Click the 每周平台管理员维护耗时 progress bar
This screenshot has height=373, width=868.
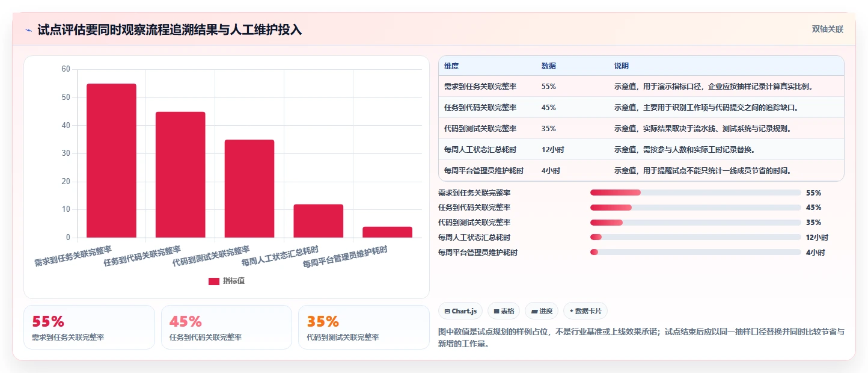pyautogui.click(x=695, y=252)
